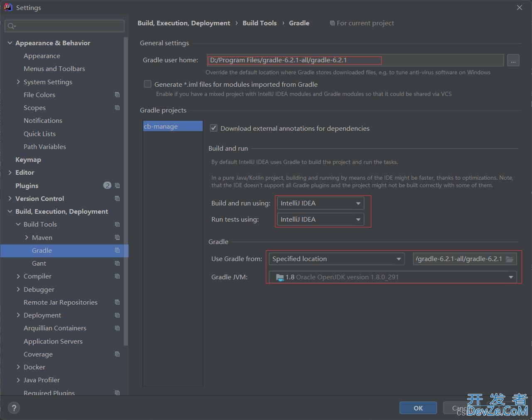Click project-level icon next to Deployment
This screenshot has height=420, width=532.
click(x=117, y=315)
